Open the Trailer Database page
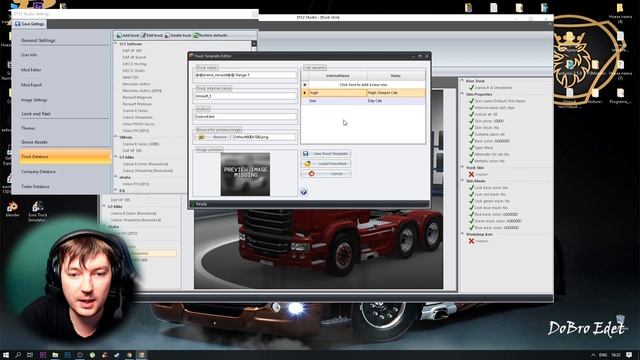The height and width of the screenshot is (360, 640). coord(35,187)
